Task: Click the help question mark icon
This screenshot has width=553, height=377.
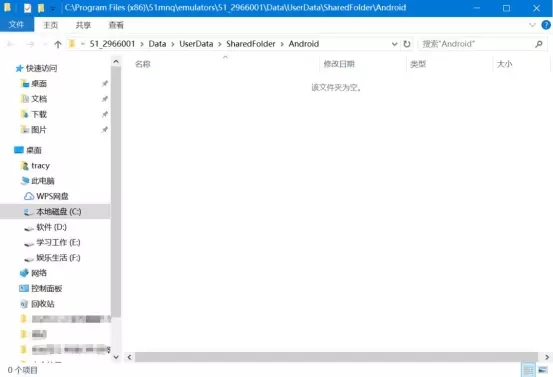Action: 546,25
